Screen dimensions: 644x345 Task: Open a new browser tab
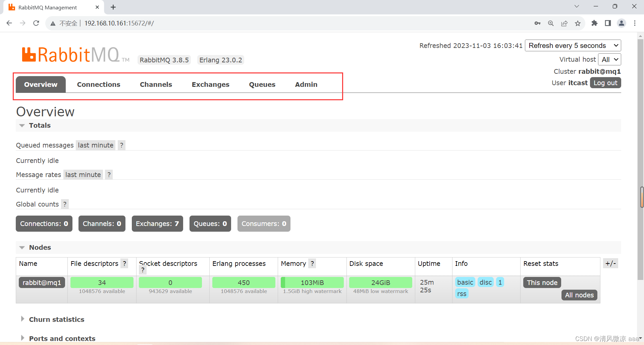[113, 7]
